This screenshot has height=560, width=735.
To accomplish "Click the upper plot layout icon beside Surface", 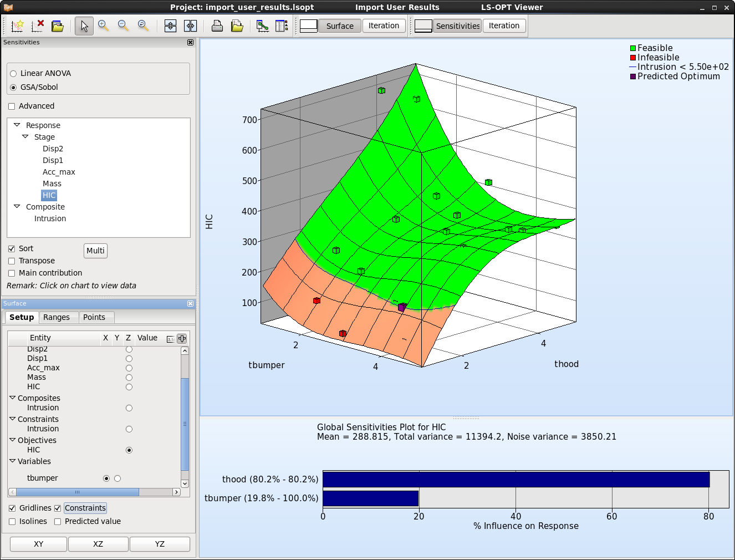I will [309, 26].
